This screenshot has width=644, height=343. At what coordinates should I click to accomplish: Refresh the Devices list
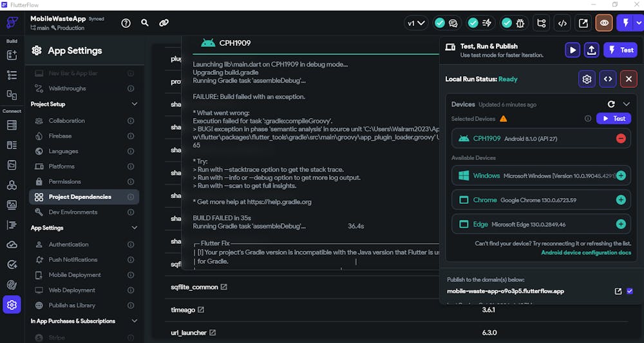click(611, 104)
